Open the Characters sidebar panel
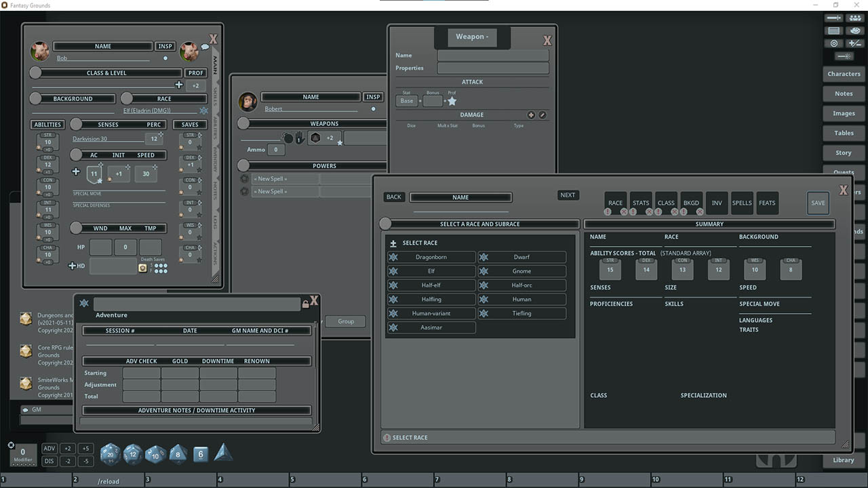The image size is (868, 488). (843, 74)
